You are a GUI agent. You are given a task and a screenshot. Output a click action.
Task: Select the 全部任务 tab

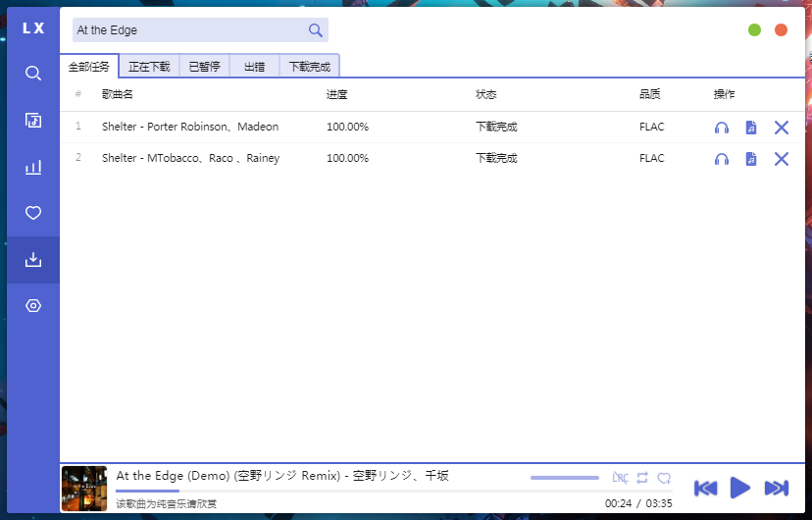pos(89,67)
